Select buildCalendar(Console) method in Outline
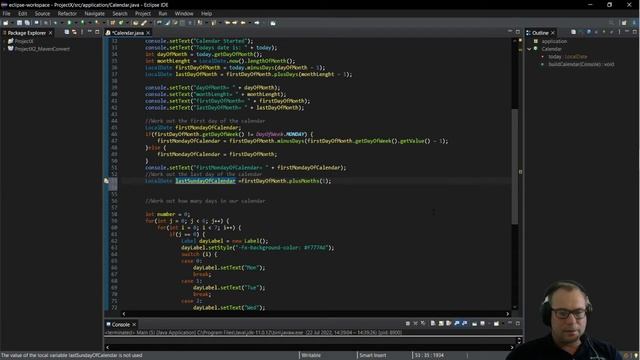Image resolution: width=640 pixels, height=360 pixels. click(581, 64)
